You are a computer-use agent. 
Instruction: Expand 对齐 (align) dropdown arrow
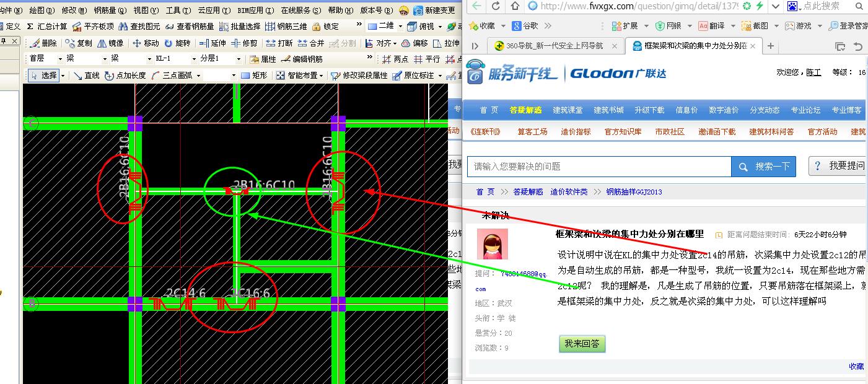tap(395, 43)
